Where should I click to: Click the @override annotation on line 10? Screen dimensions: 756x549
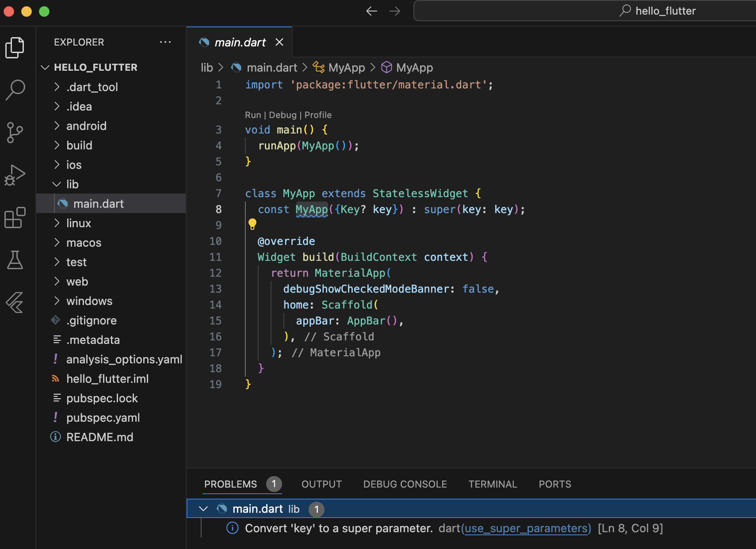(286, 241)
